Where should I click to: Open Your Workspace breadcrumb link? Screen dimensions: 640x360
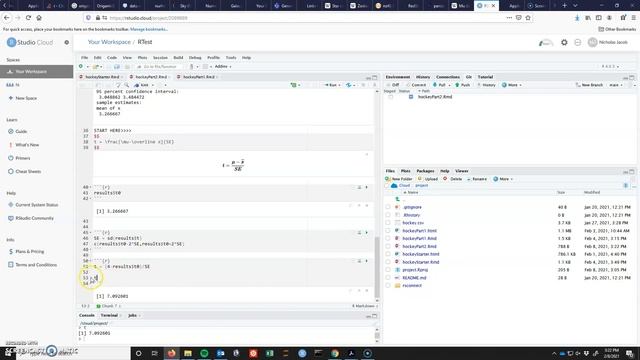(109, 42)
